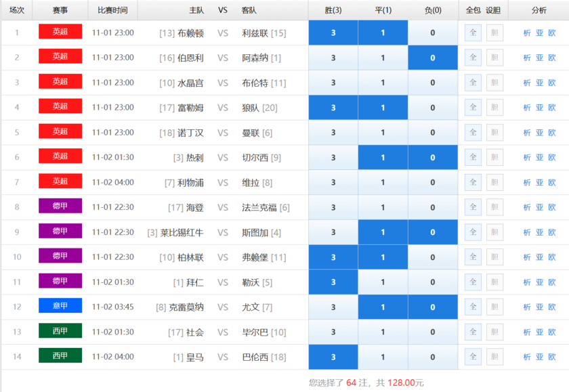Deselect 平(1) for 布赖顿 vs 利兹联
This screenshot has width=569, height=392.
383,32
